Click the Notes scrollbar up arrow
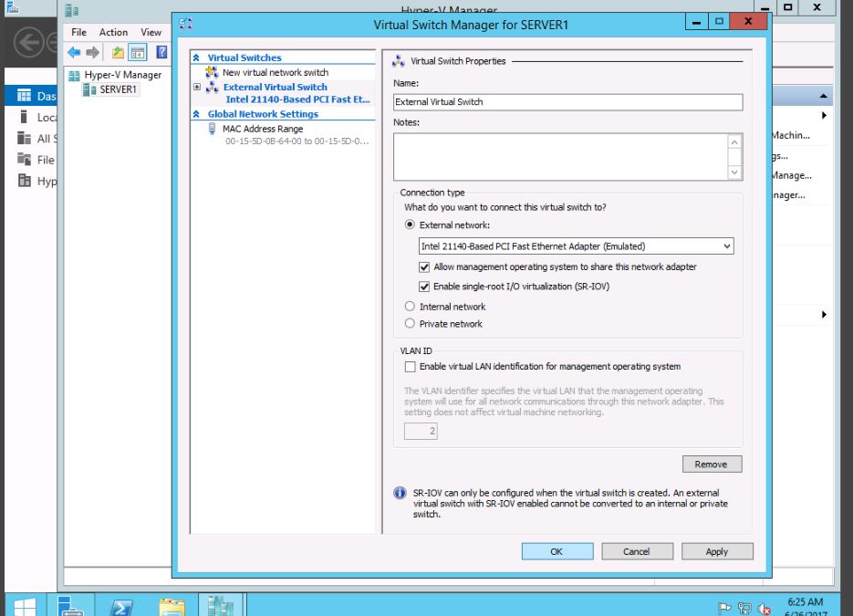The width and height of the screenshot is (853, 616). pos(734,142)
